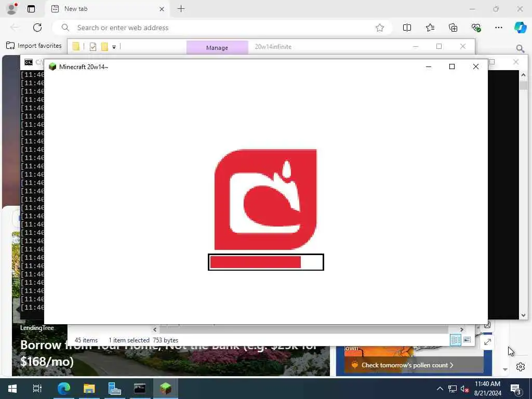Open Browser essentials heart icon
This screenshot has height=399, width=532.
(x=476, y=28)
